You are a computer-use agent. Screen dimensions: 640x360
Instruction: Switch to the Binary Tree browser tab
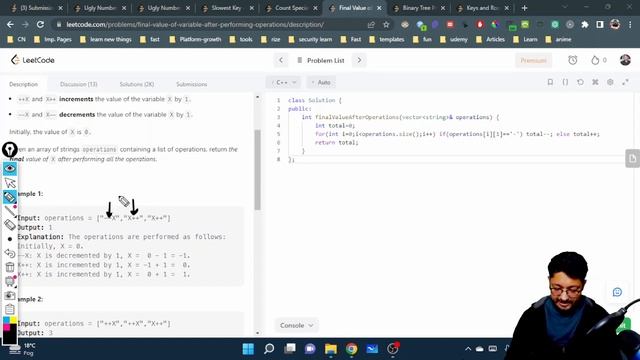[419, 8]
